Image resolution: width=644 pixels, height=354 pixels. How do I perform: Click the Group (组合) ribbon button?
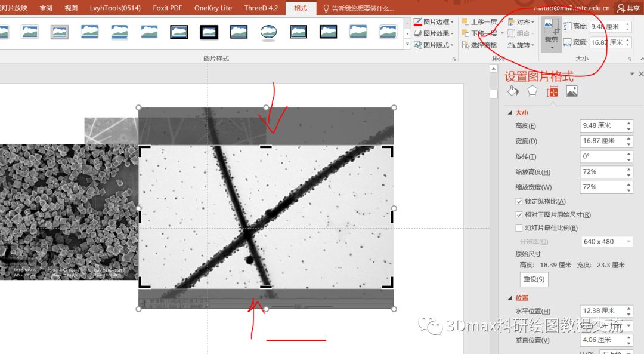(x=521, y=33)
